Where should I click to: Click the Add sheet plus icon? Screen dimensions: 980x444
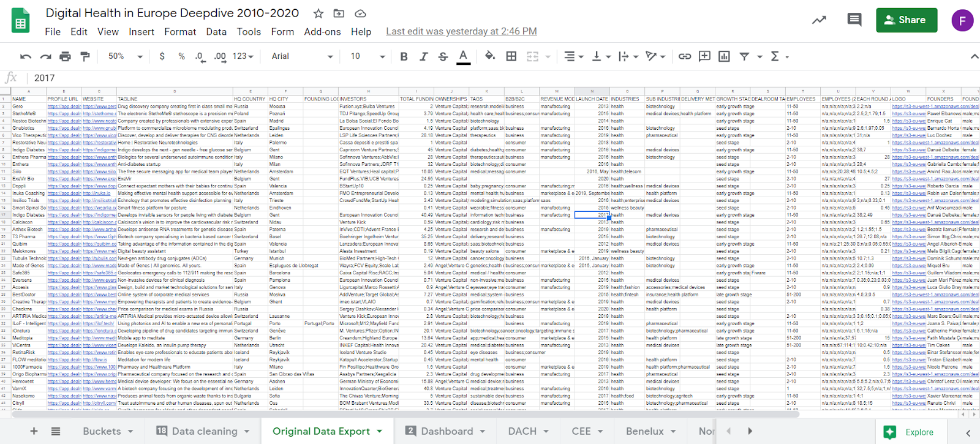point(34,431)
